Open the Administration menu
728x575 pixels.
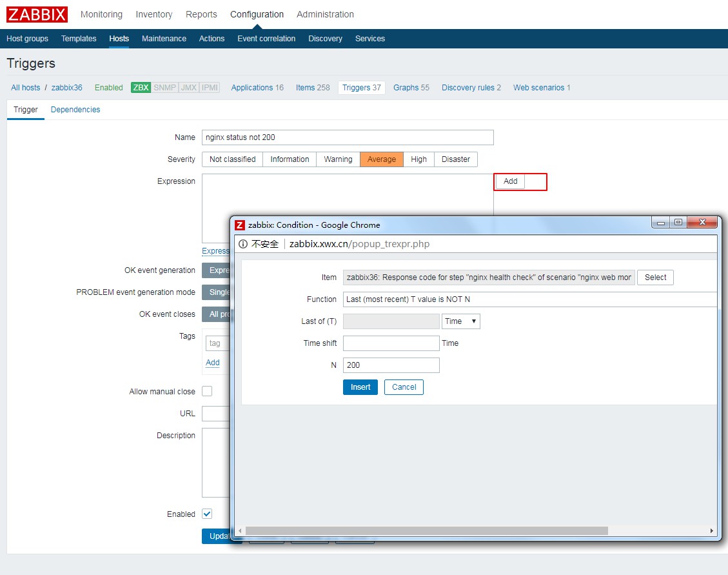tap(325, 14)
